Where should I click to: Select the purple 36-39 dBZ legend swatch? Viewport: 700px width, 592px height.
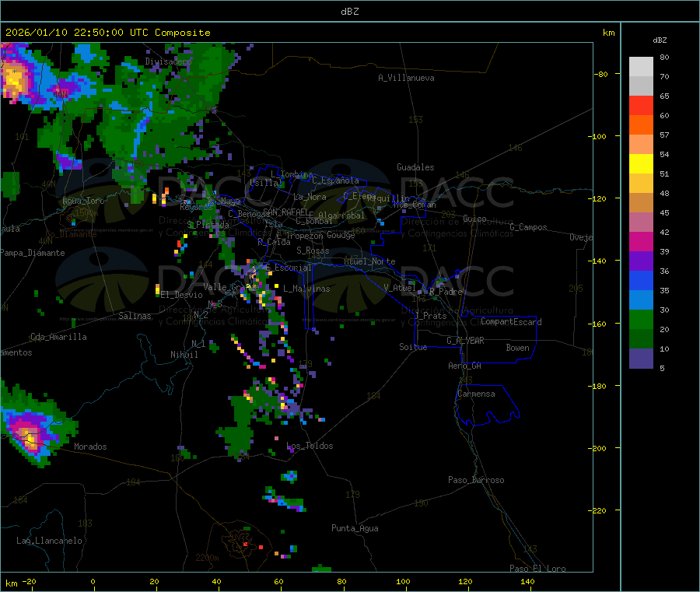point(641,261)
